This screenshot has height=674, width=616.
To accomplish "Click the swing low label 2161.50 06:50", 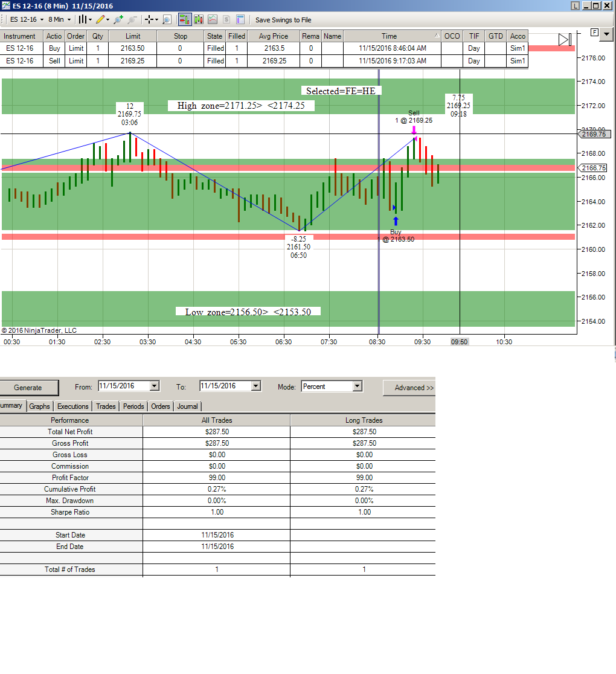I will click(x=299, y=247).
